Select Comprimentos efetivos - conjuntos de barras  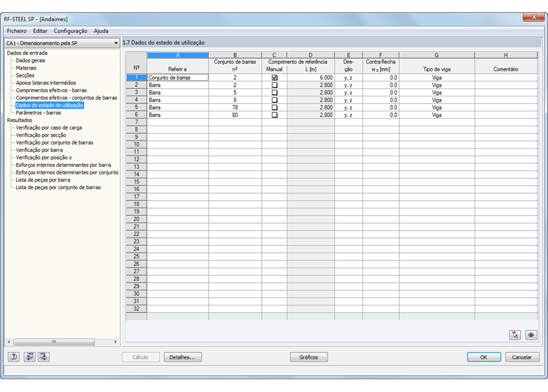66,98
